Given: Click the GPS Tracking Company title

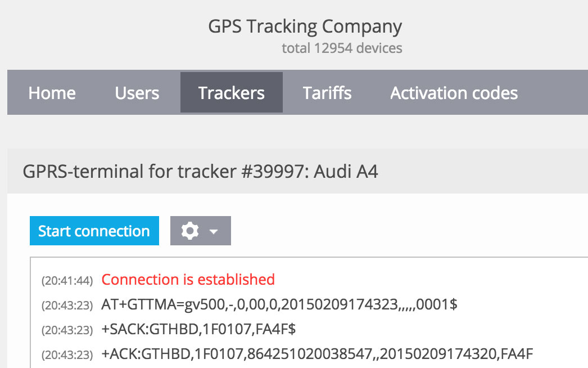Looking at the screenshot, I should [305, 26].
